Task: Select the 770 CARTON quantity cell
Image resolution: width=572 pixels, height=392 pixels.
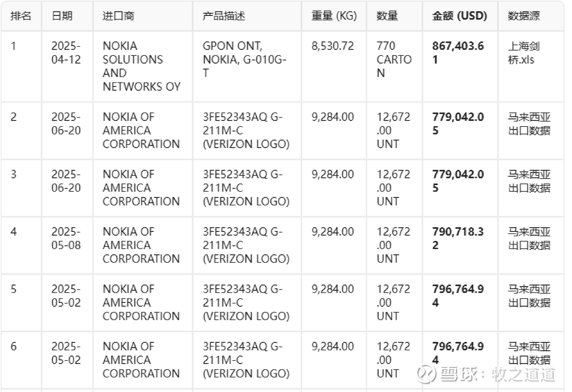Action: (394, 59)
